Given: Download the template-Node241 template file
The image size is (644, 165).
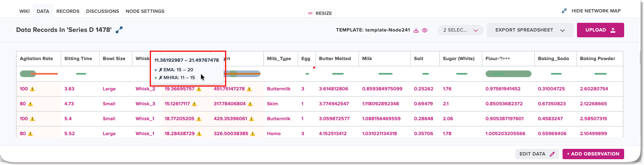Looking at the screenshot, I should tap(417, 30).
